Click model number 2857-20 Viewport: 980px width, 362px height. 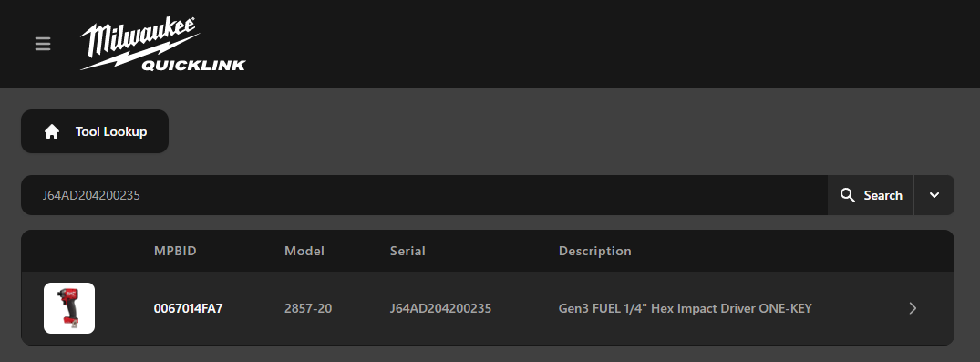(308, 308)
